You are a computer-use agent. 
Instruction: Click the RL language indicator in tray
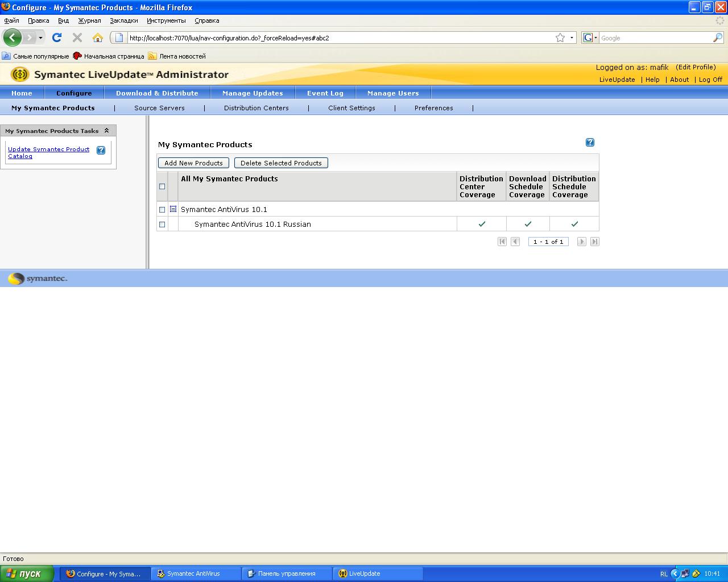coord(664,574)
